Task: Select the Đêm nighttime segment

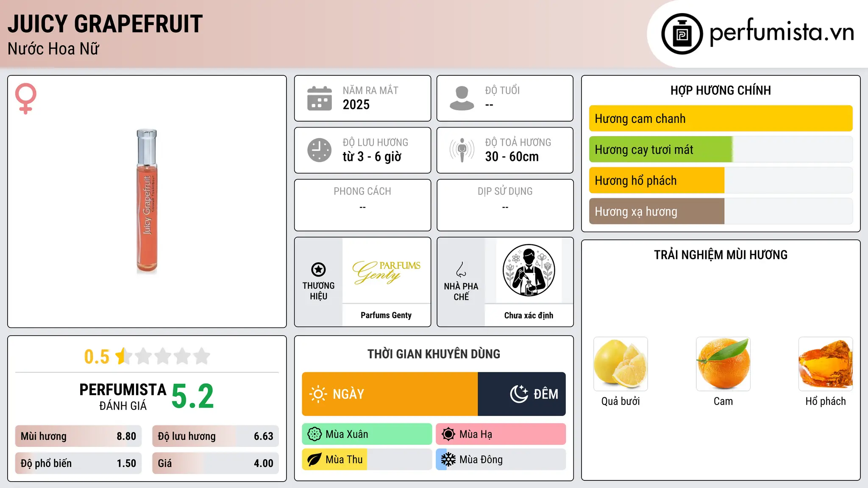Action: click(x=522, y=394)
